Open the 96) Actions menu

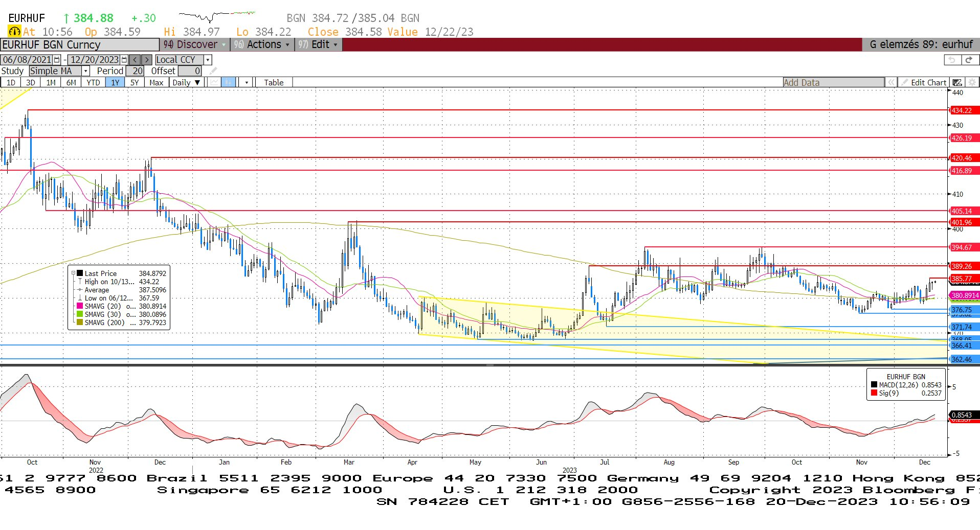click(262, 44)
